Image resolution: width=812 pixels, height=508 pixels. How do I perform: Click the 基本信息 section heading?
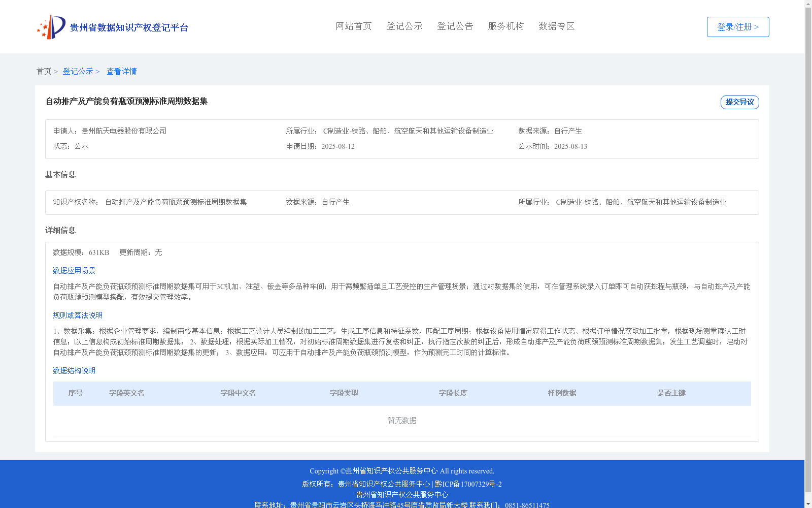point(60,175)
